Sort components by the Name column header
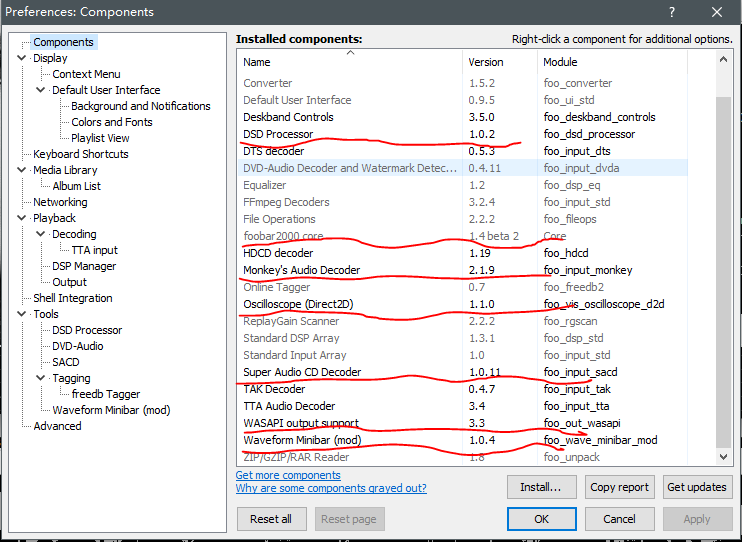Viewport: 742px width, 542px height. 350,62
